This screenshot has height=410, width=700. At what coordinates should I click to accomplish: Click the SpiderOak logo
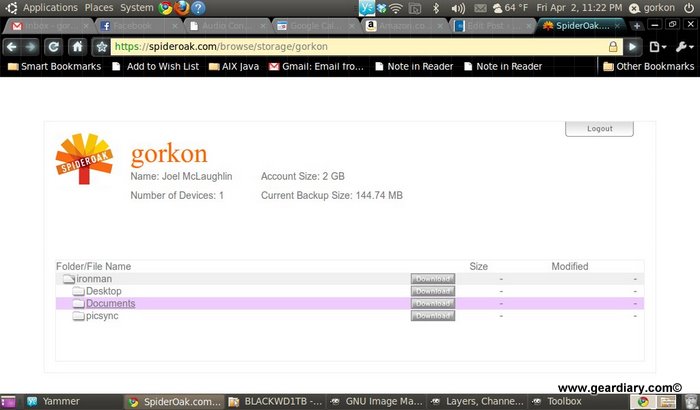tap(84, 159)
